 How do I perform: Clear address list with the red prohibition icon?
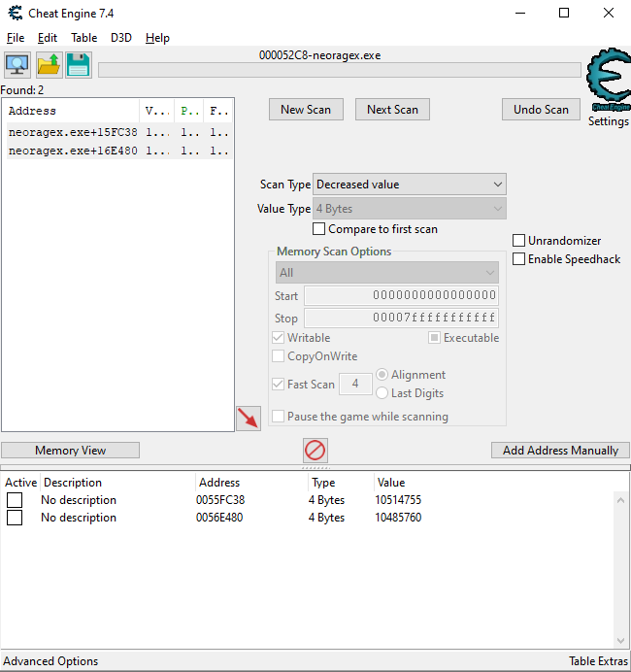pos(315,451)
